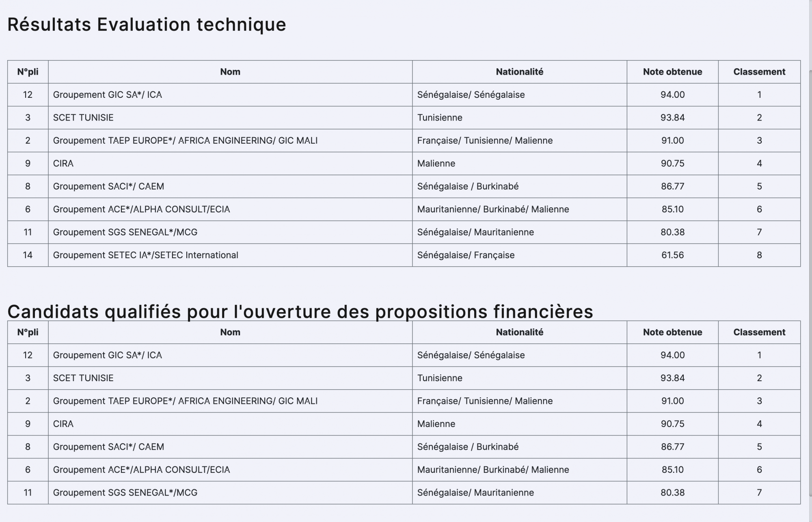The height and width of the screenshot is (522, 812).
Task: Click "Nom" header in technical evaluation table
Action: tap(230, 72)
